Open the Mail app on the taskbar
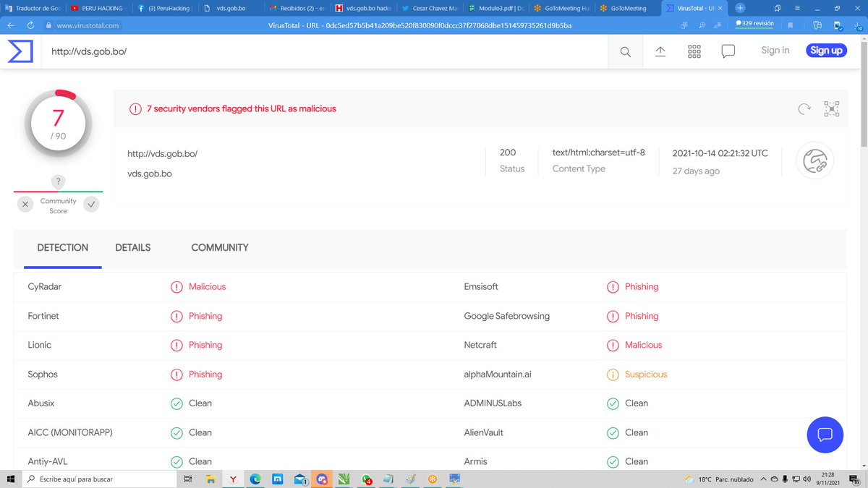The image size is (868, 488). 300,479
